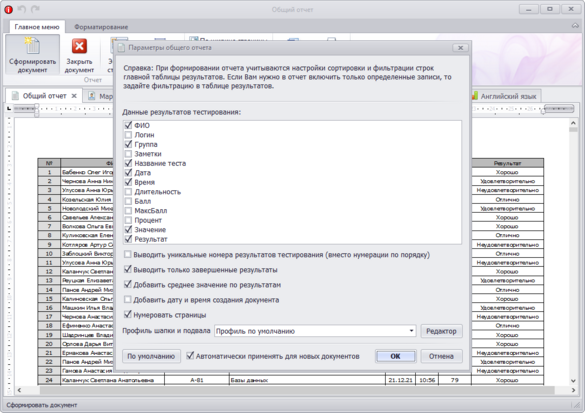Collapse the ribbon with the chevron icon
Image resolution: width=585 pixels, height=413 pixels.
(x=575, y=26)
